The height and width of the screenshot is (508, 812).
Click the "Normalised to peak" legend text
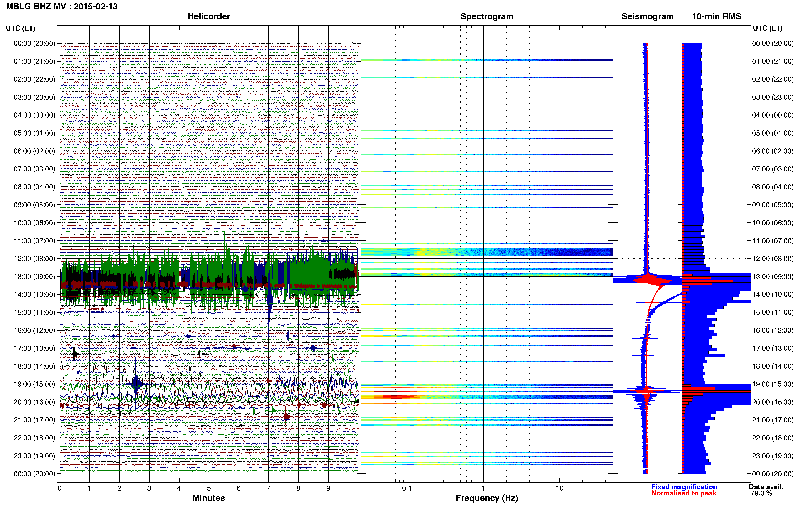684,493
